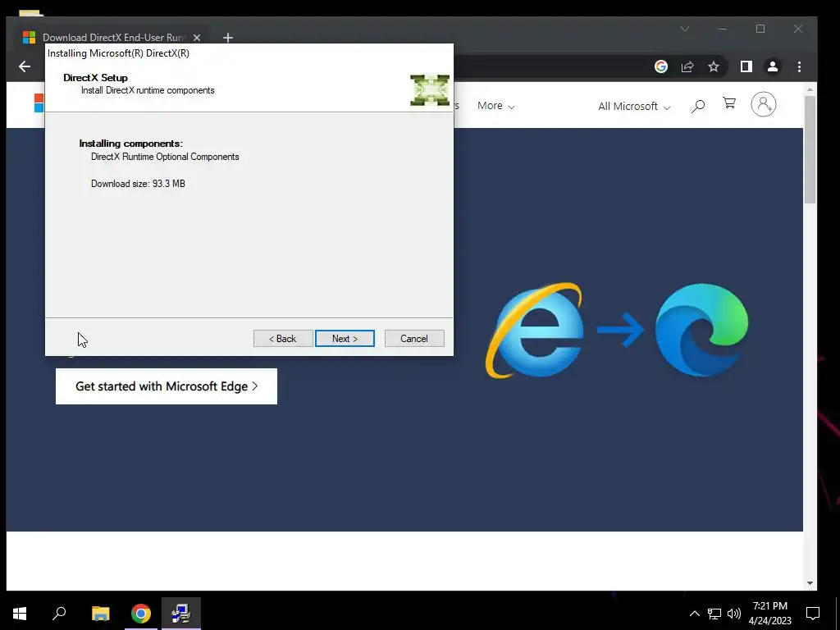Image resolution: width=840 pixels, height=630 pixels.
Task: Open File Explorer from the taskbar
Action: [x=100, y=614]
